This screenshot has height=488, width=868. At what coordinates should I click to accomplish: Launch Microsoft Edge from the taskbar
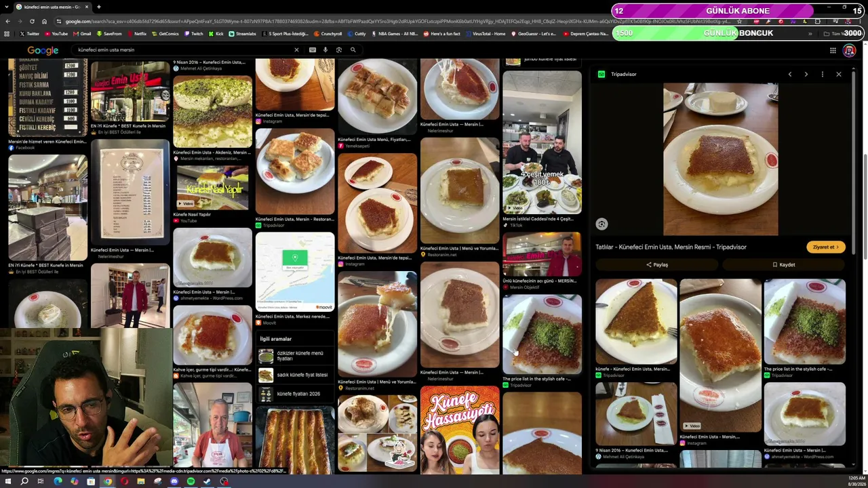tap(58, 481)
